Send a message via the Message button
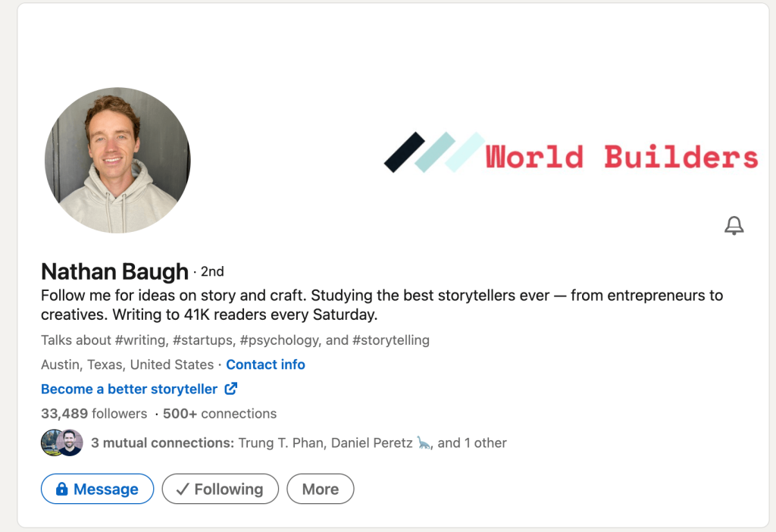Viewport: 776px width, 532px height. pos(98,489)
